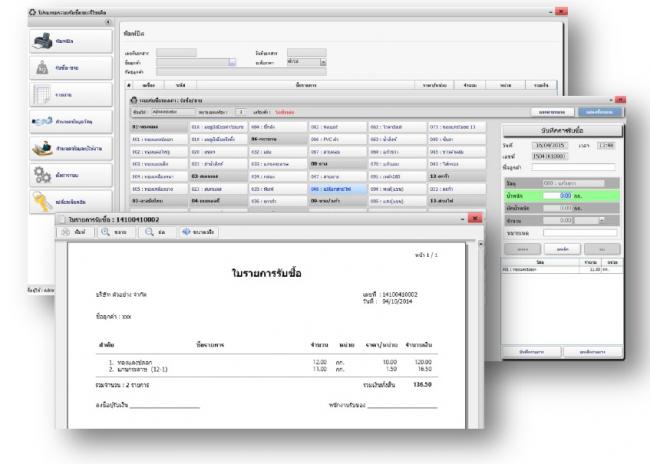Click the 120.00 amount in receipt row 1
Screen dimensions: 650x464
[x=423, y=362]
